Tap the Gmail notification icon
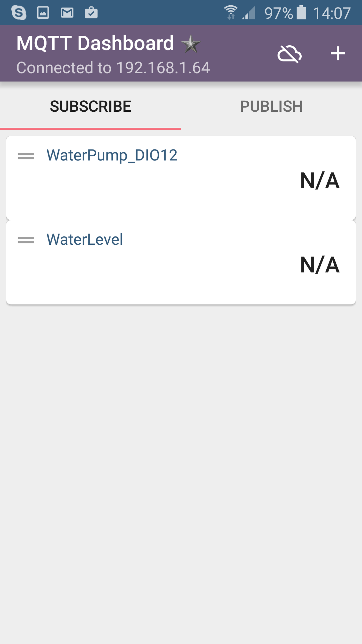This screenshot has width=362, height=644. [67, 13]
